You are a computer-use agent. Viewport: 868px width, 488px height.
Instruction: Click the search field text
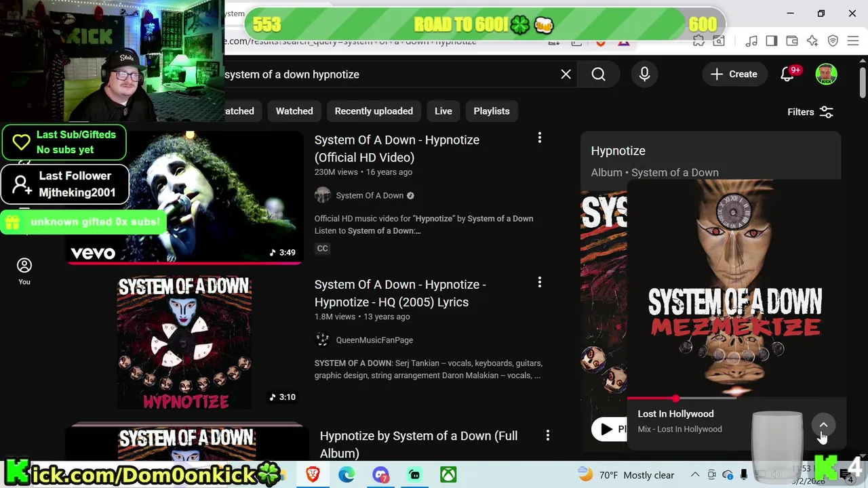292,75
